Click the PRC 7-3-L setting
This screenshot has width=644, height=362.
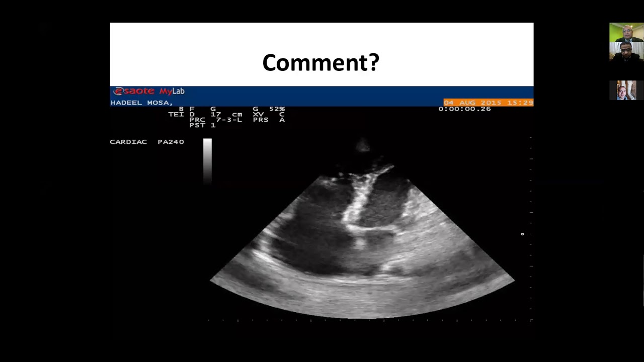pos(216,120)
